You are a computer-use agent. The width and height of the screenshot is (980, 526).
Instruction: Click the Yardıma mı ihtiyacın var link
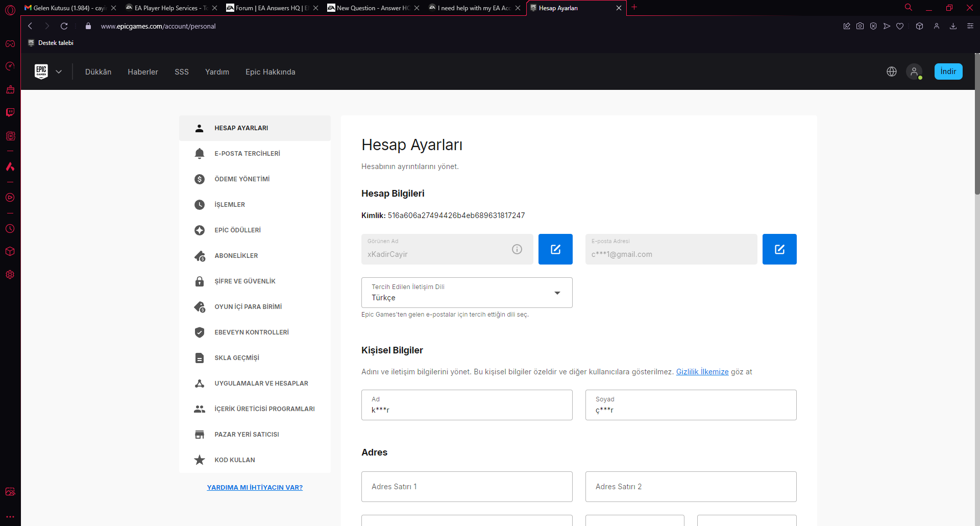pos(255,488)
